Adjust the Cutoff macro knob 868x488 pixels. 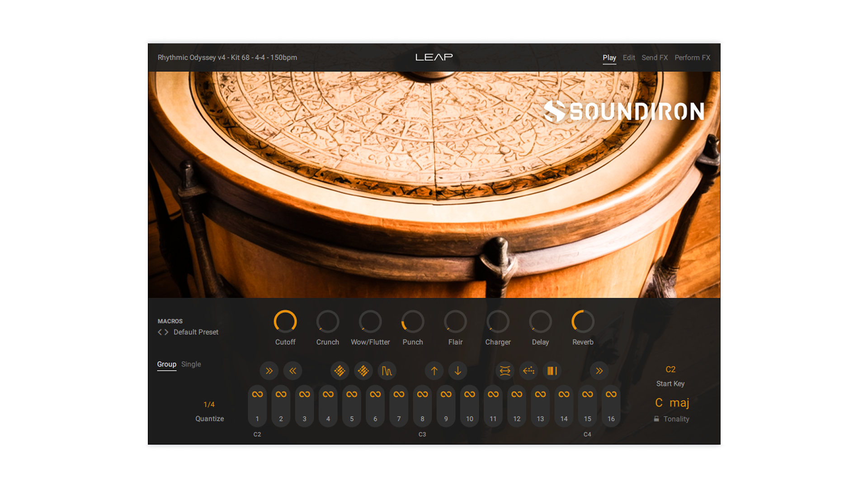tap(285, 322)
